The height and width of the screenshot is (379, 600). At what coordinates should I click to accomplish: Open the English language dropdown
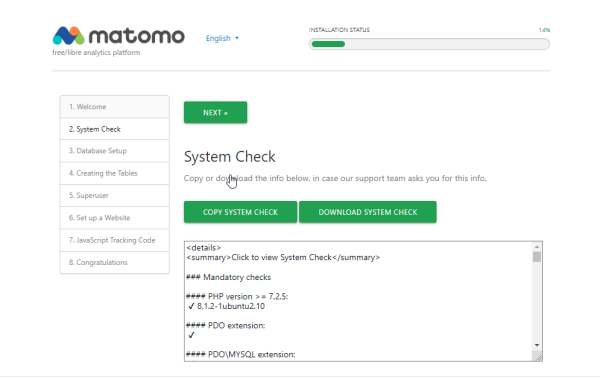[x=222, y=38]
